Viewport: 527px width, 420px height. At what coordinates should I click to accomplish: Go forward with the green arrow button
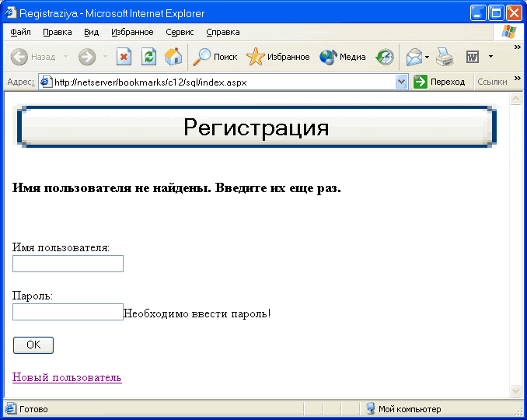pyautogui.click(x=87, y=57)
